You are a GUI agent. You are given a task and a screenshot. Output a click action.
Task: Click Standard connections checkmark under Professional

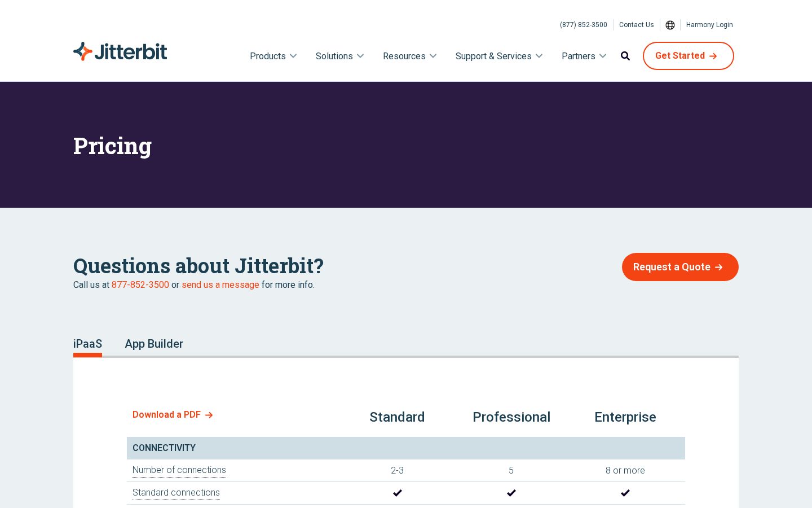click(511, 493)
